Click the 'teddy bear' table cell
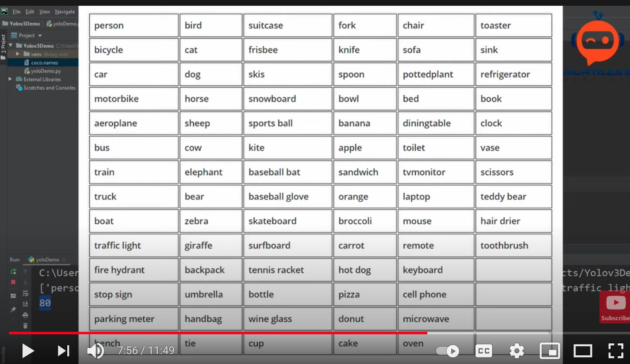This screenshot has width=630, height=364. pos(514,197)
